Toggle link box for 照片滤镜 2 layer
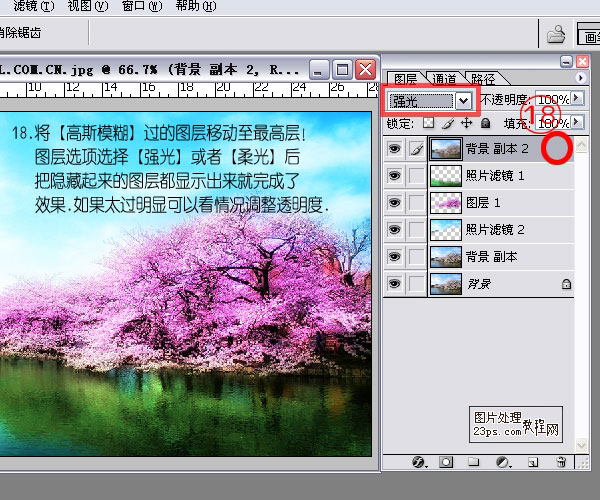Viewport: 600px width, 500px height. click(417, 230)
